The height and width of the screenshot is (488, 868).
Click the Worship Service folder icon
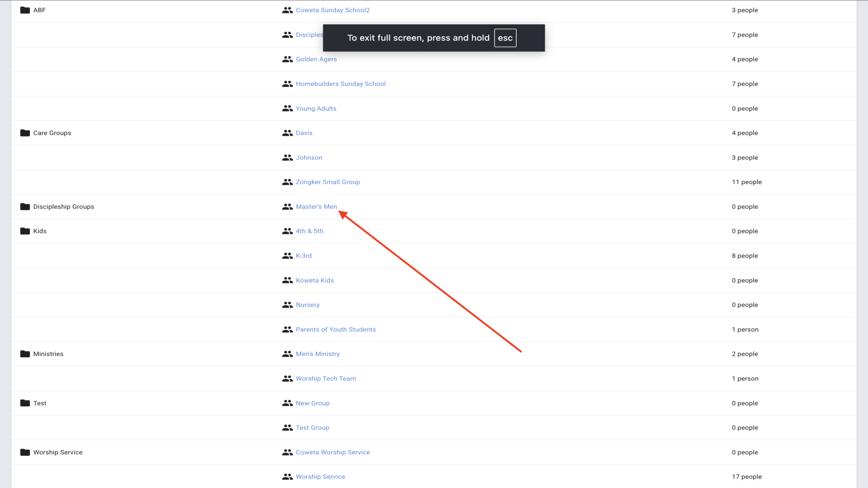pos(25,452)
